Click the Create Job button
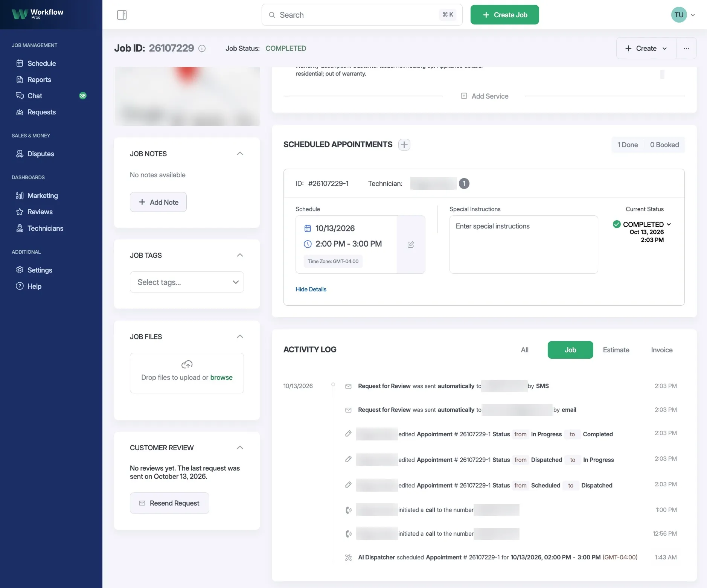This screenshot has width=707, height=588. (504, 15)
